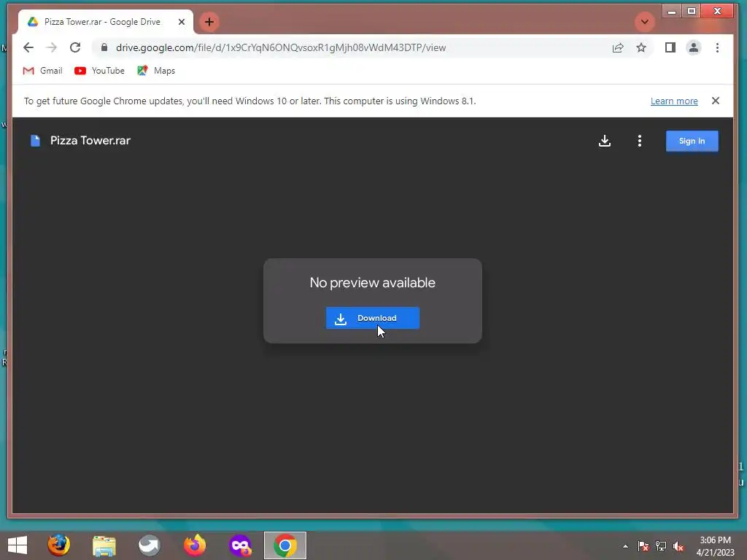Screen dimensions: 747x560
Task: Click the No preview available text
Action: [x=373, y=282]
